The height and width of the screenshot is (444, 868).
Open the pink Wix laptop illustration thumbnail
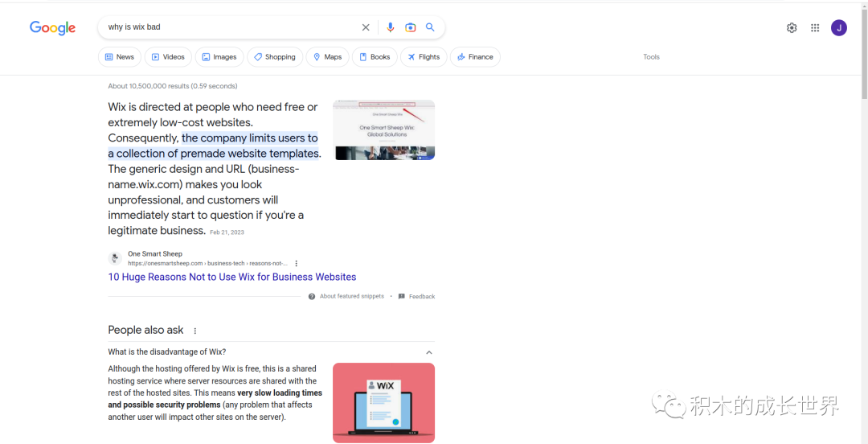pyautogui.click(x=383, y=402)
